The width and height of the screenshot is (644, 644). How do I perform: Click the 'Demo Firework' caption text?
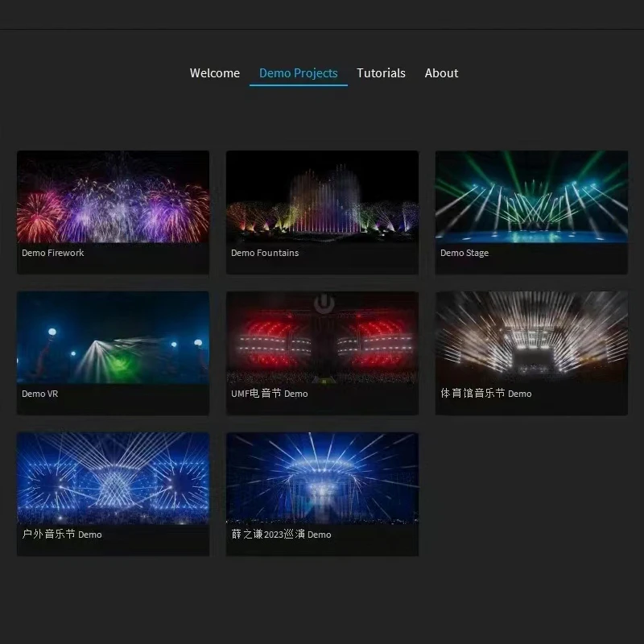[53, 253]
